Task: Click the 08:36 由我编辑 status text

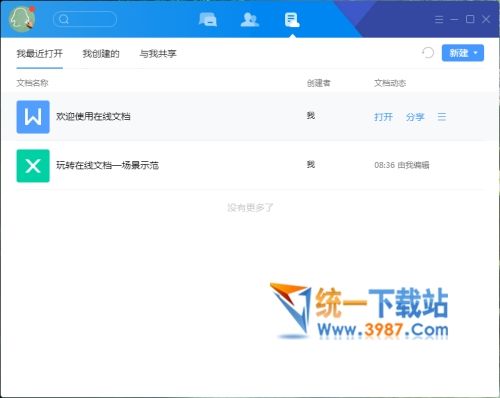Action: (x=402, y=165)
